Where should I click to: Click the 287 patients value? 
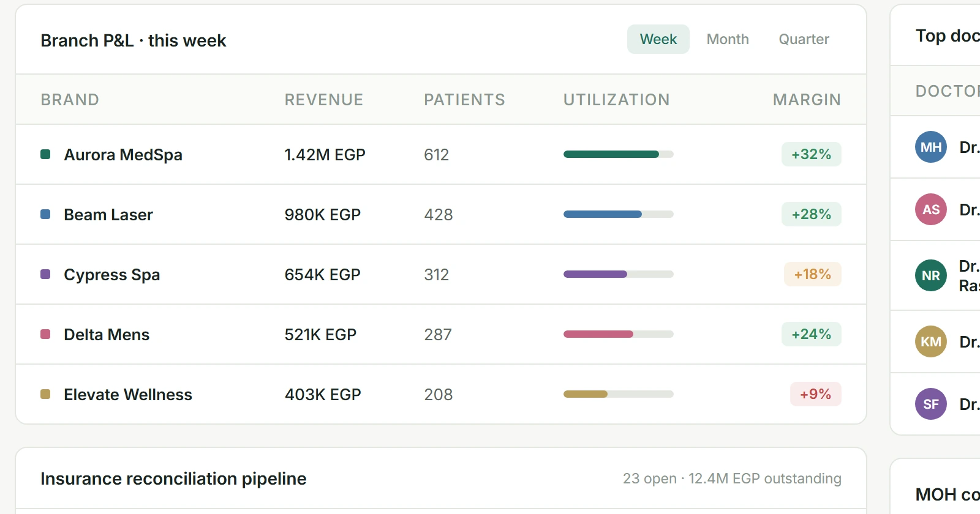coord(438,335)
